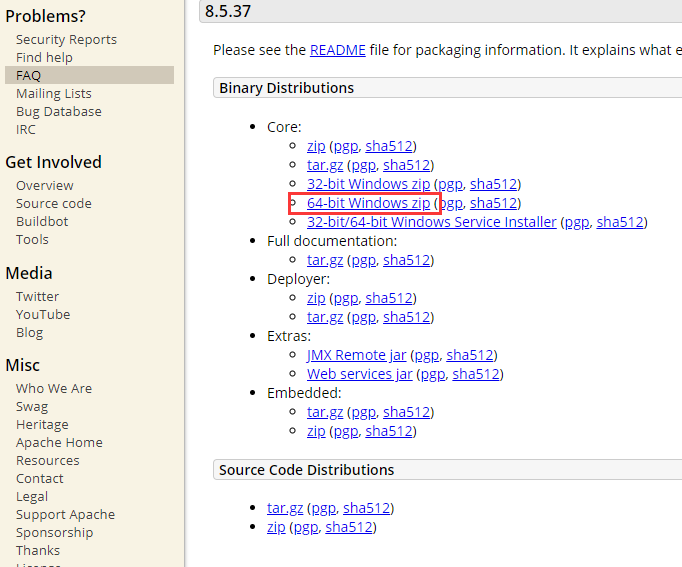Click the Core zip download link
The width and height of the screenshot is (682, 567).
[x=316, y=146]
